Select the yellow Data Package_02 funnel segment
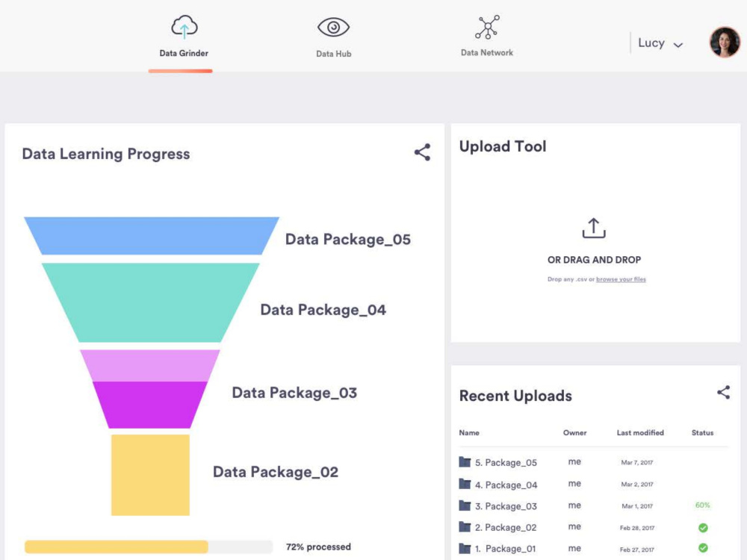 point(151,475)
